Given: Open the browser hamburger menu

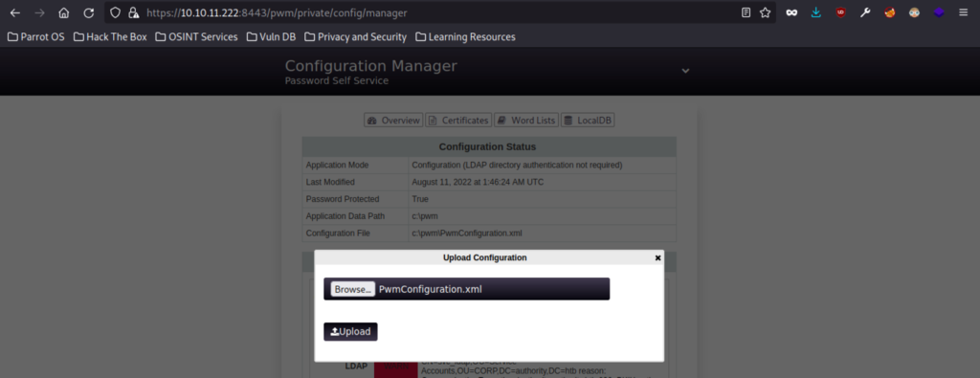Looking at the screenshot, I should point(963,12).
